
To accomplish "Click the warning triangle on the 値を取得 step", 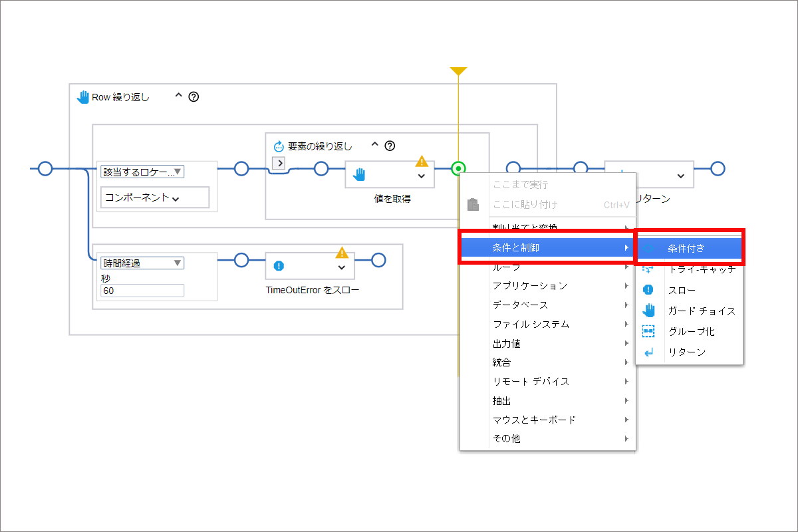I will [x=422, y=161].
